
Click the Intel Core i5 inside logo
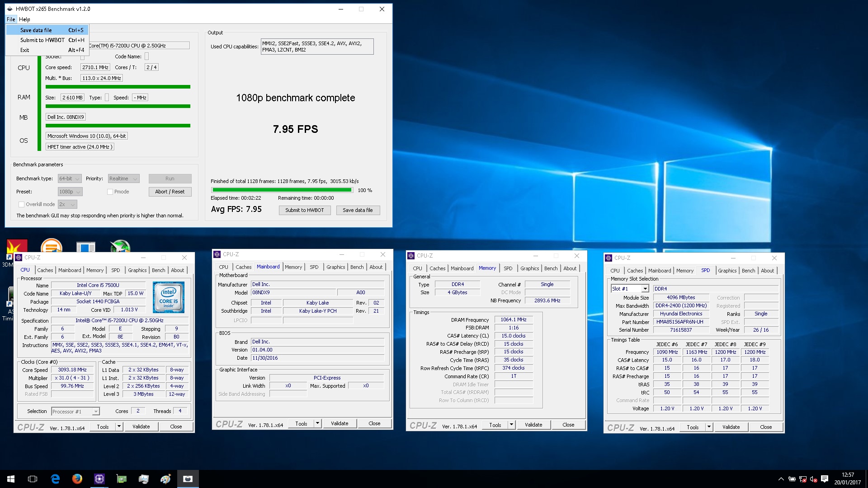coord(169,297)
